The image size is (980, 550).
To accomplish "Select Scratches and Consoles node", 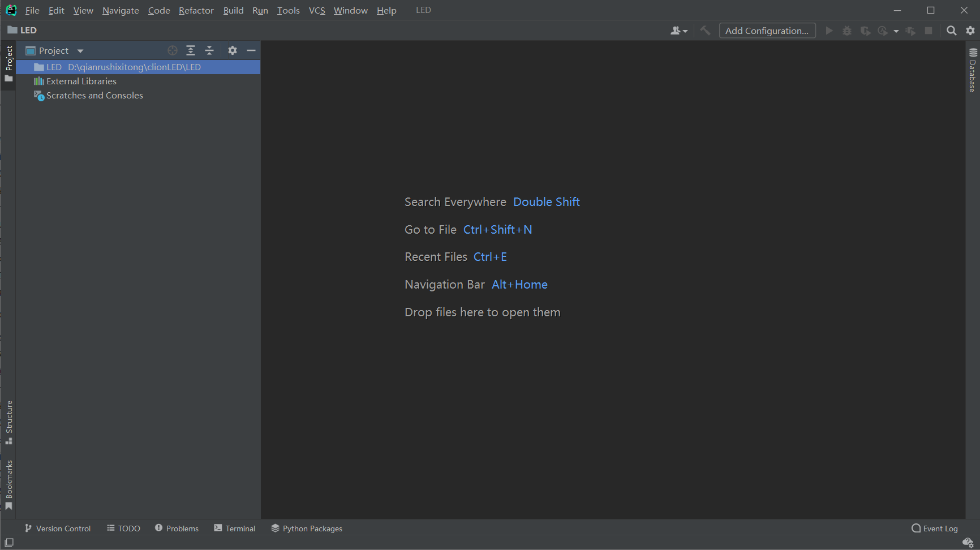I will tap(88, 95).
